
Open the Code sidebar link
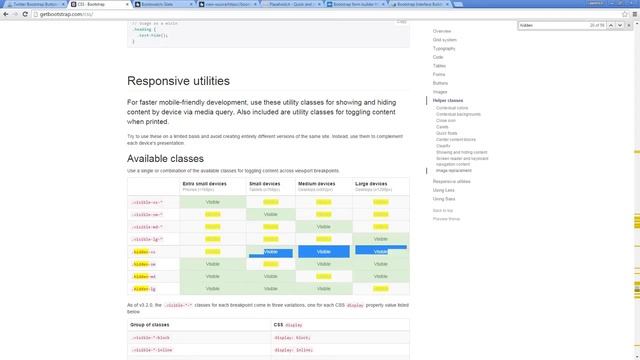[438, 57]
